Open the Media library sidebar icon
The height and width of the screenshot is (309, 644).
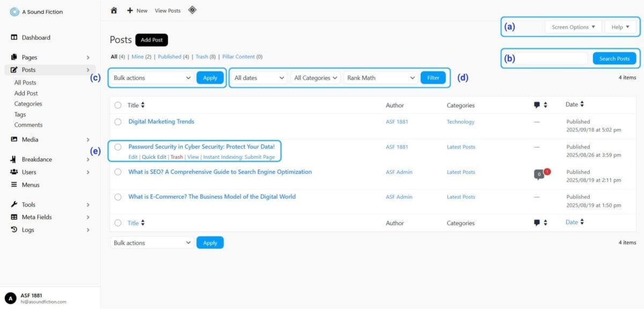click(14, 139)
